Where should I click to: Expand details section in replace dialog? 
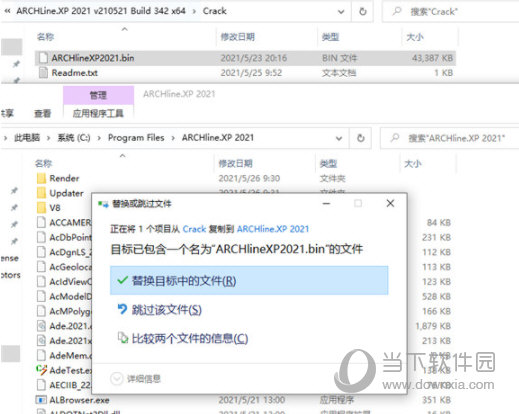[x=117, y=379]
